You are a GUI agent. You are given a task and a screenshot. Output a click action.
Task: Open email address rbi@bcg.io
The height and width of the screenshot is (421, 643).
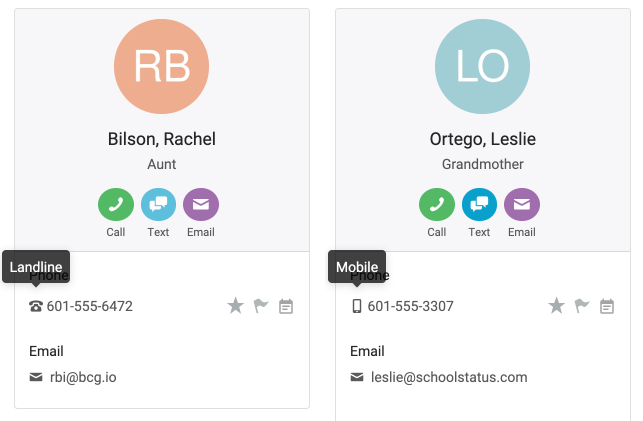tap(83, 377)
